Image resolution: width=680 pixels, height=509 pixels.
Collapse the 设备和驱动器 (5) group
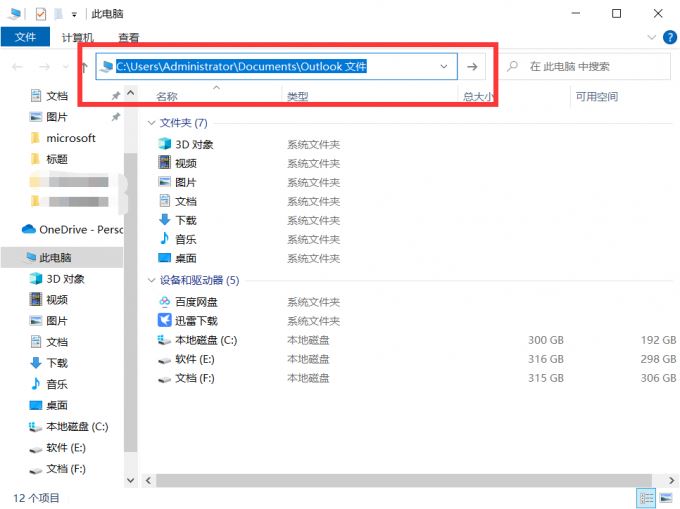[152, 281]
